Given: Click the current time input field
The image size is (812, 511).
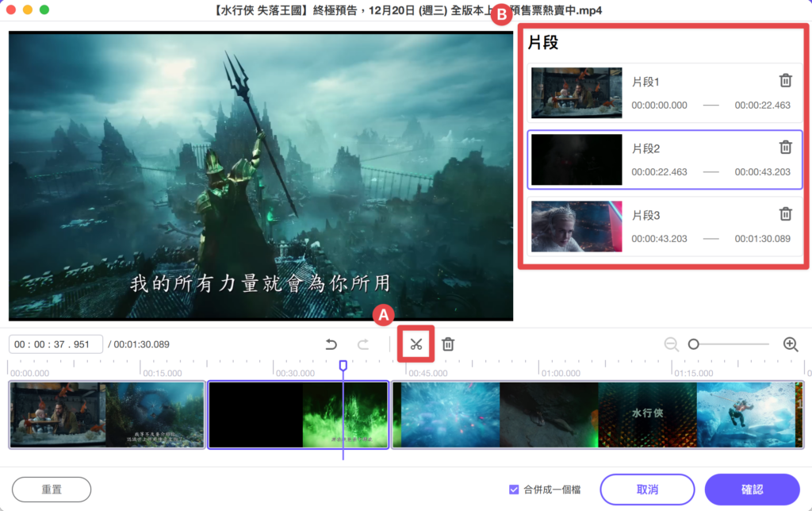Looking at the screenshot, I should pyautogui.click(x=56, y=344).
